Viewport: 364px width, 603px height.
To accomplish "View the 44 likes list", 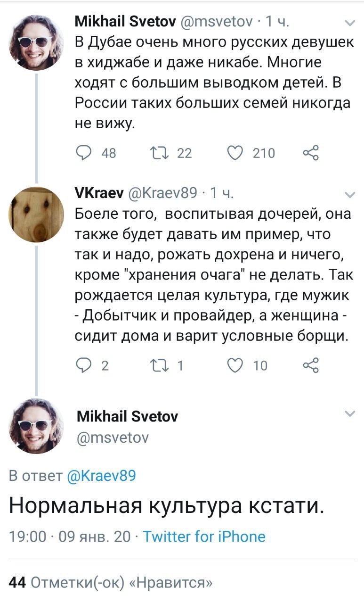I will (x=111, y=582).
